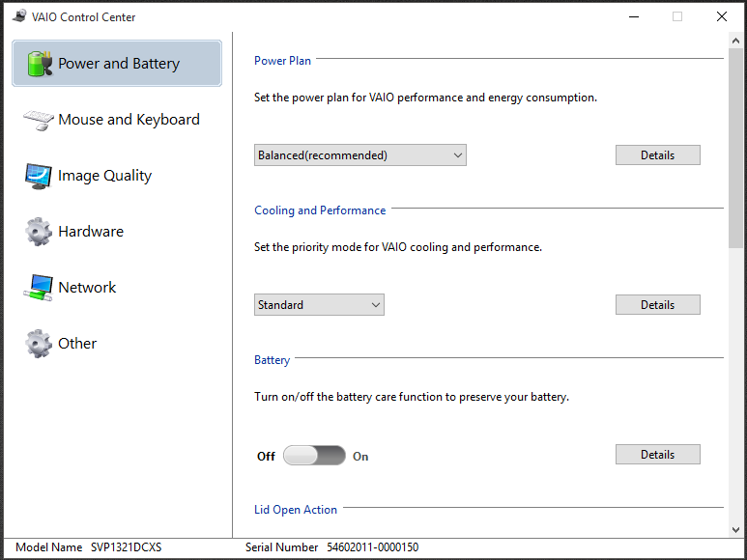Screen dimensions: 747x560
Task: Open the Balanced(recommended) power plan dropdown
Action: tap(360, 155)
